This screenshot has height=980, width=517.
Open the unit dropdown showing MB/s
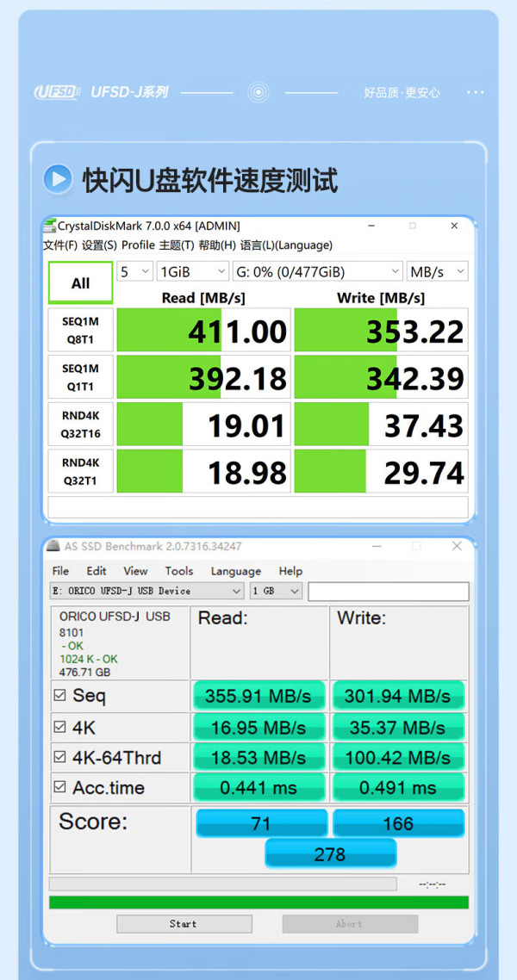coord(437,272)
